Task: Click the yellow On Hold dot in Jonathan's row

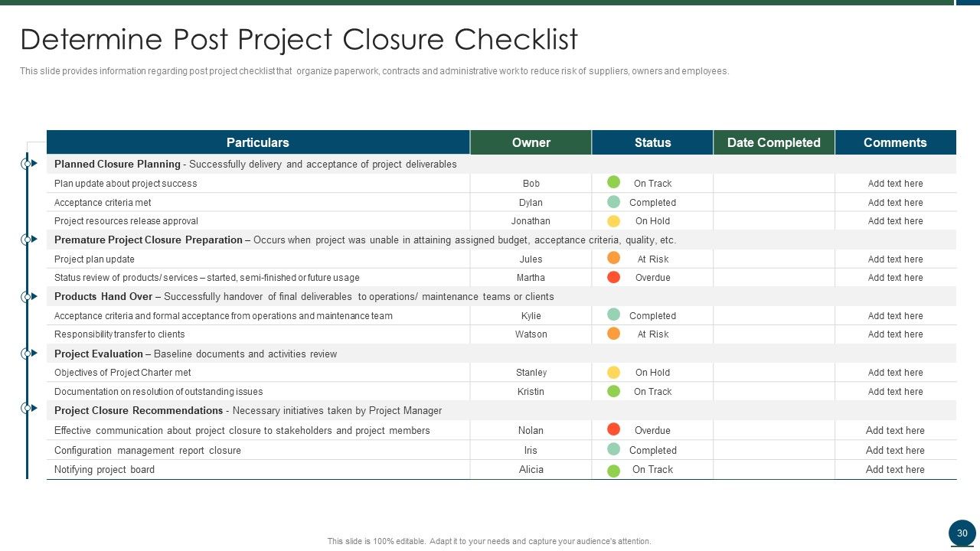Action: (613, 221)
